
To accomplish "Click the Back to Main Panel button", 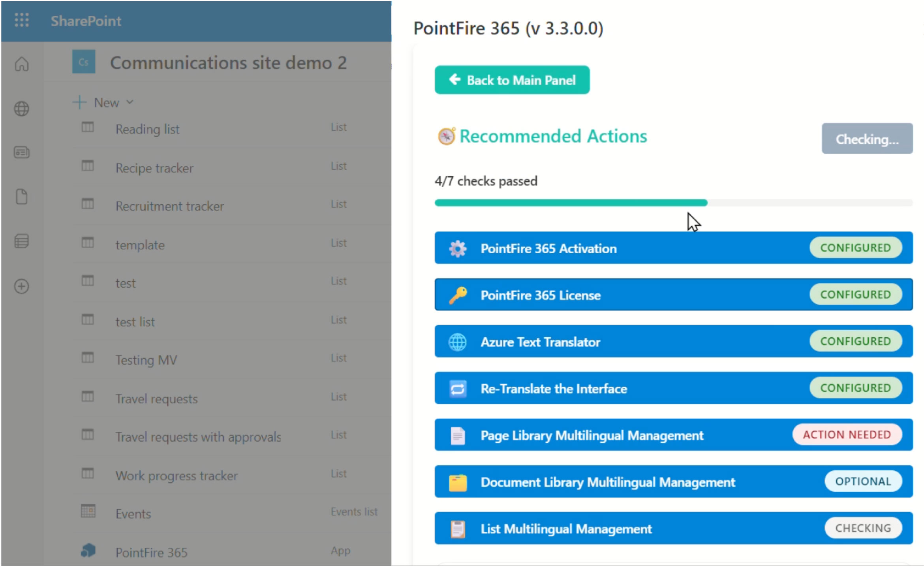I will pyautogui.click(x=512, y=80).
